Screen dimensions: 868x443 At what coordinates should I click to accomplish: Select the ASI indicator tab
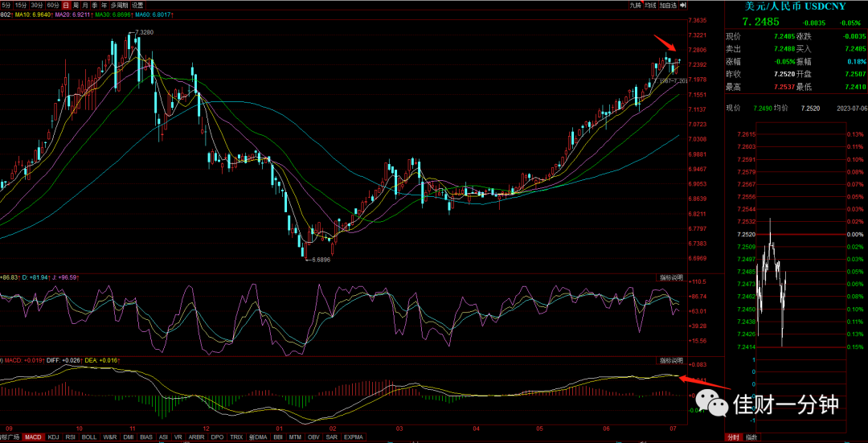[163, 437]
